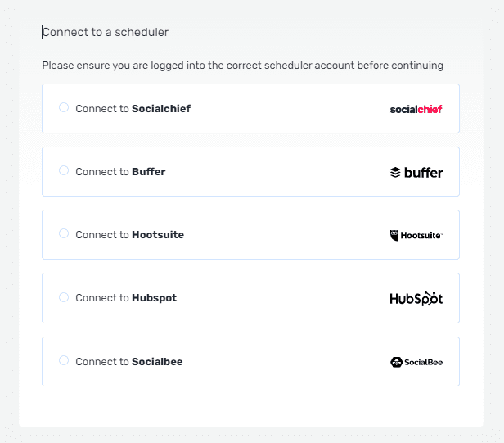This screenshot has width=504, height=443.
Task: Click the SocialBee wordmark beside the bee
Action: coord(423,362)
